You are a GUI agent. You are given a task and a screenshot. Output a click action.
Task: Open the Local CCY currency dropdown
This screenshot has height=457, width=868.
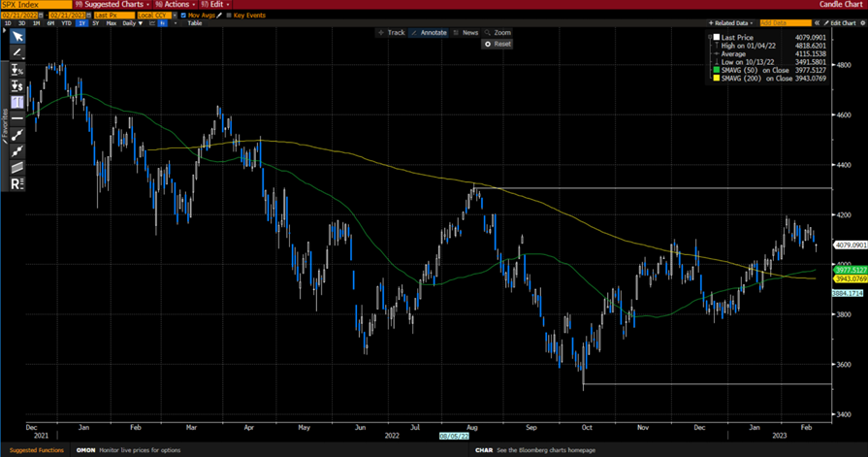coord(175,16)
